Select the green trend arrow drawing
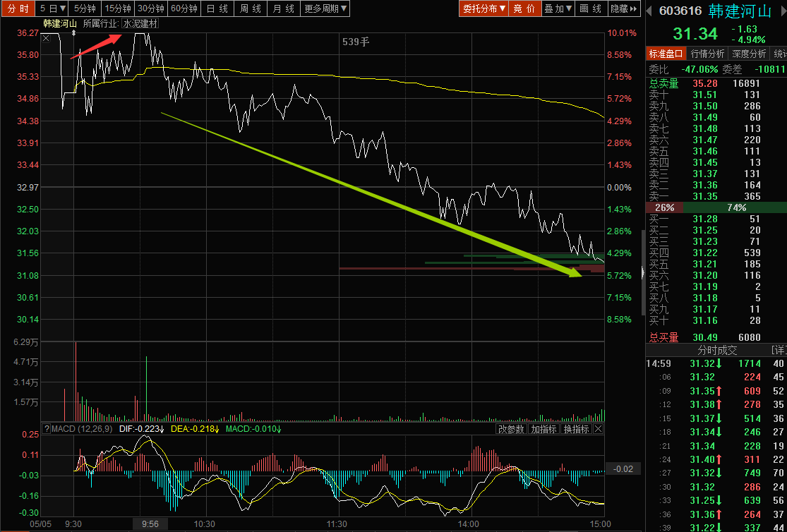 (371, 195)
